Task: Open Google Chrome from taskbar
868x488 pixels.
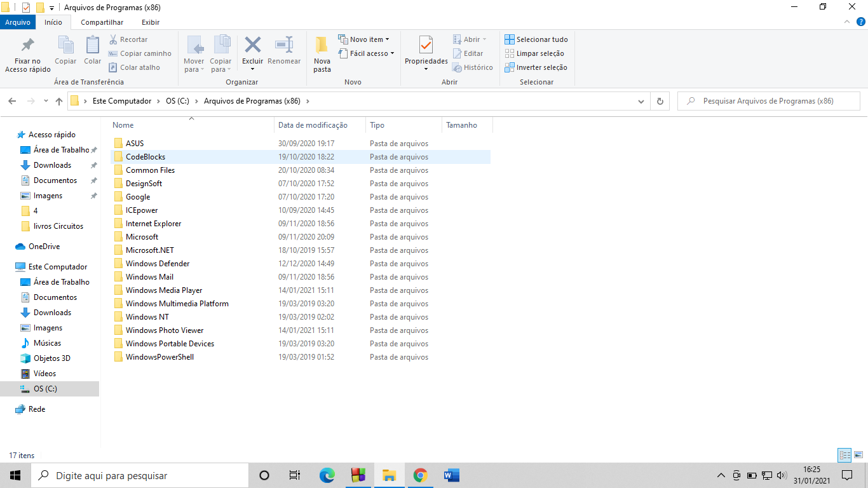Action: point(420,475)
